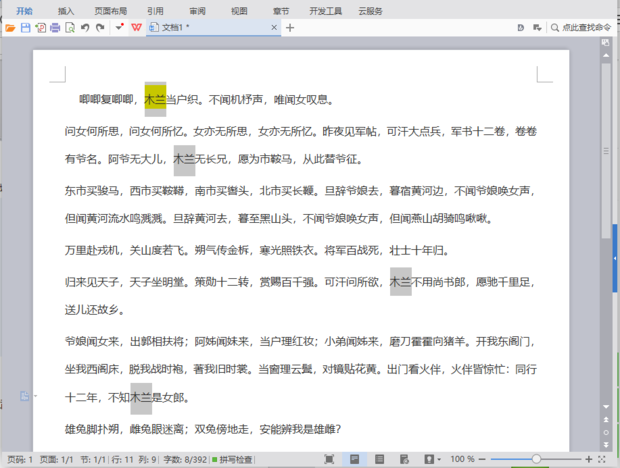Click the export to PDF icon
This screenshot has height=468, width=620.
tap(40, 28)
